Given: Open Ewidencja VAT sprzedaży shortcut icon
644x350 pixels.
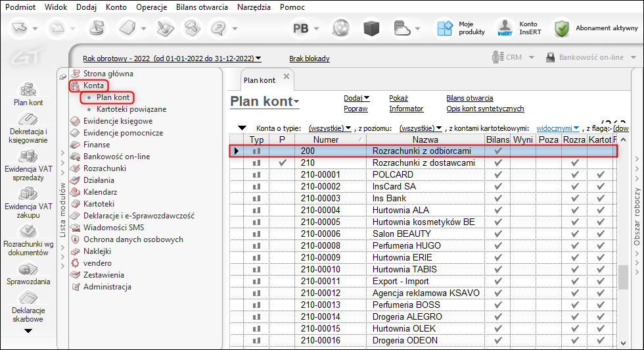Looking at the screenshot, I should 28,157.
